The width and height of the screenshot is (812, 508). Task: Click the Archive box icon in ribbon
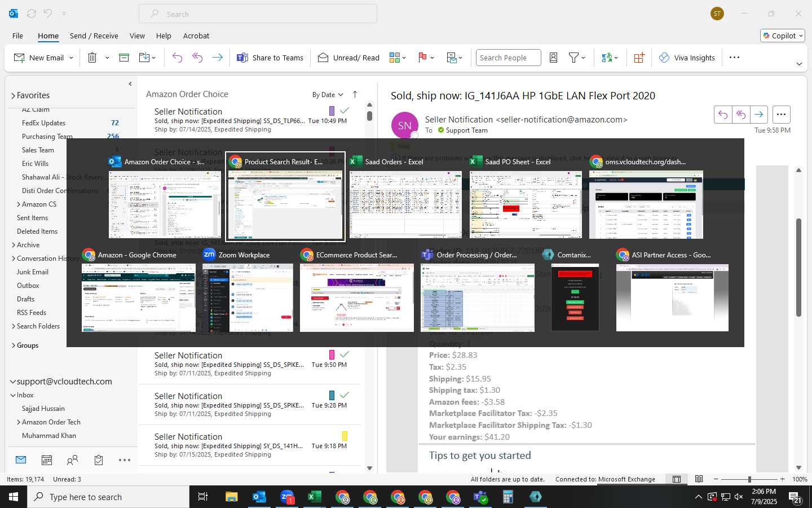pos(124,58)
